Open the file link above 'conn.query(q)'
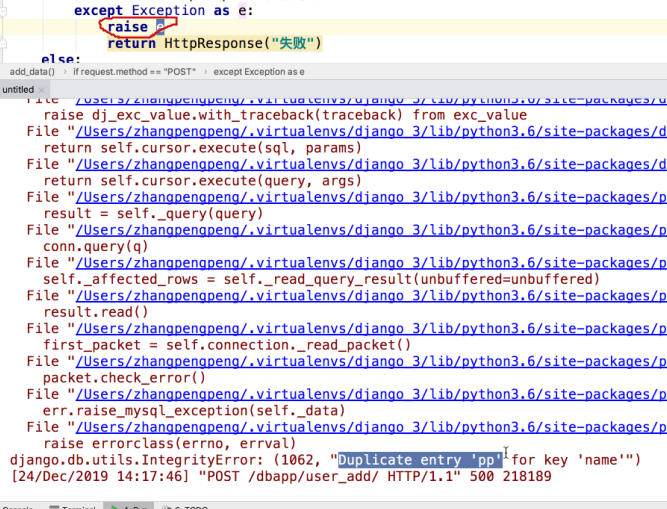The height and width of the screenshot is (509, 667). tap(371, 230)
